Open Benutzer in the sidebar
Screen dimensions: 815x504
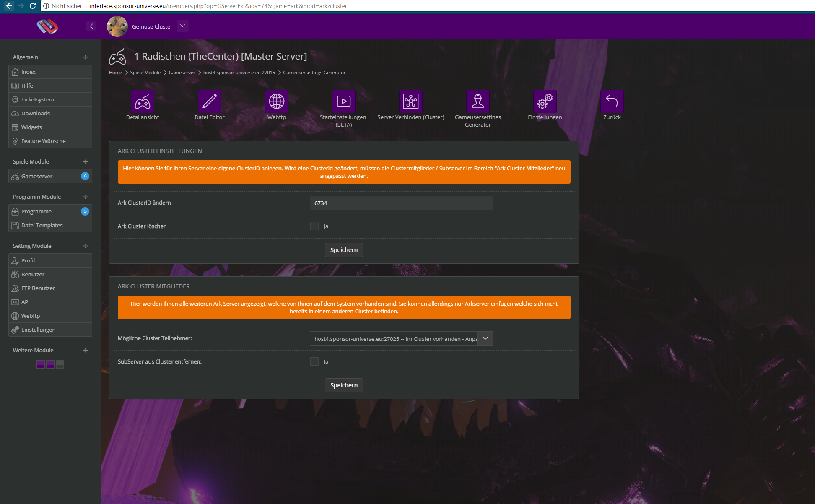(50, 274)
